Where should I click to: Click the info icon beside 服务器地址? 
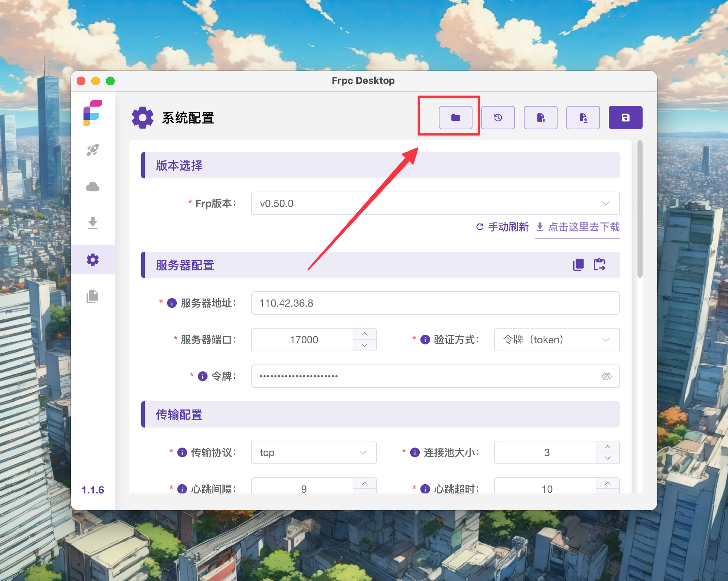(x=171, y=303)
